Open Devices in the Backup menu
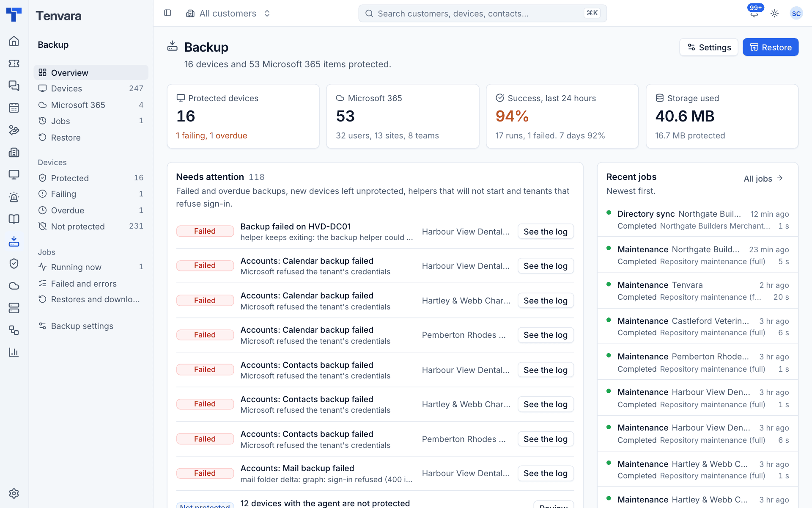The width and height of the screenshot is (812, 508). [x=91, y=88]
